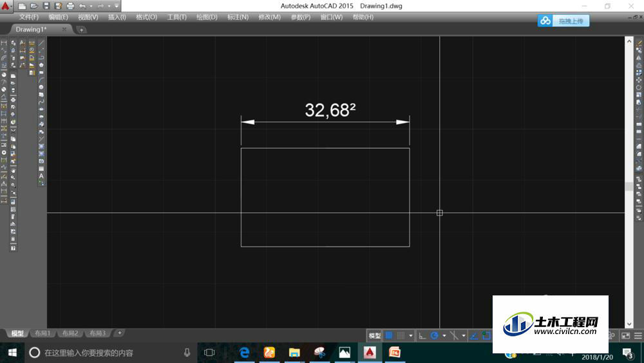This screenshot has height=363, width=644.
Task: Select the Linear dimension tool
Action: (4, 43)
